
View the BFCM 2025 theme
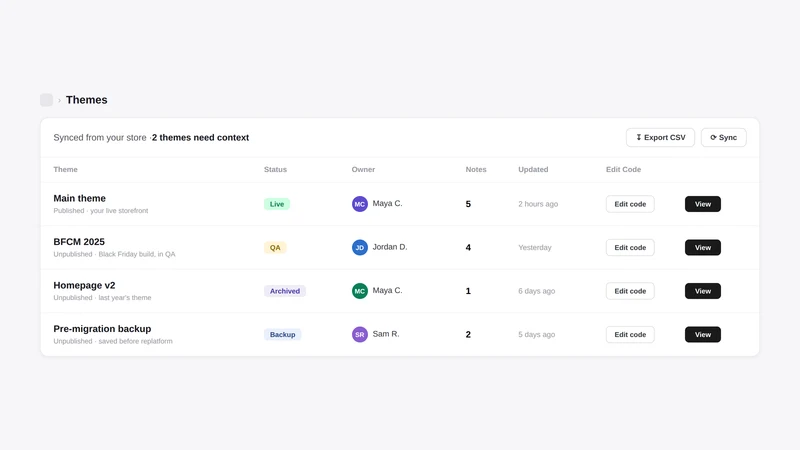[x=703, y=247]
